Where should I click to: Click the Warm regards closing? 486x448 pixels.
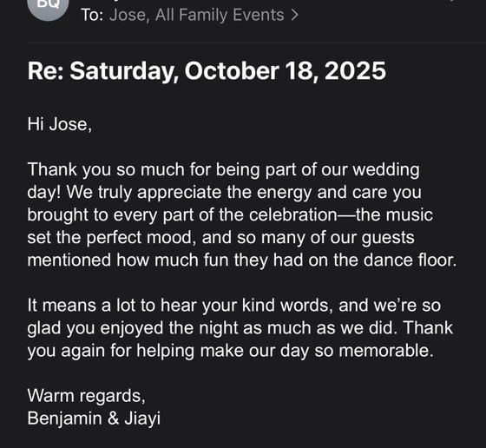[86, 396]
